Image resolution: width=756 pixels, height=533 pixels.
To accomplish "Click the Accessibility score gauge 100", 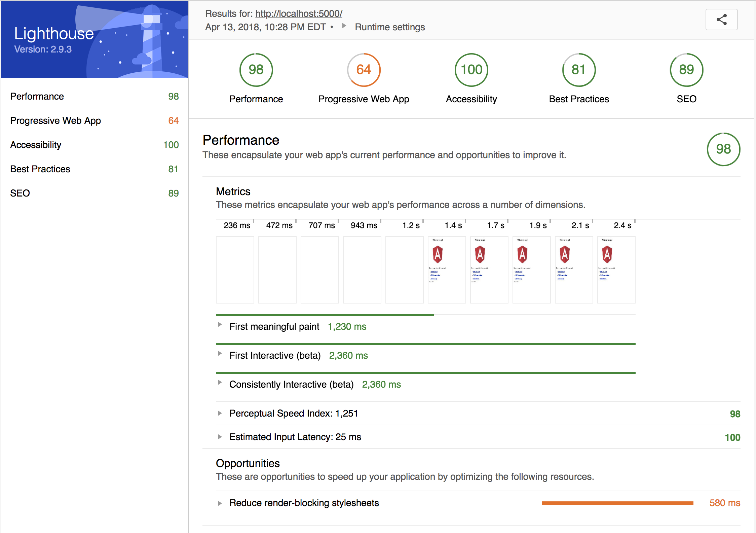I will click(471, 70).
